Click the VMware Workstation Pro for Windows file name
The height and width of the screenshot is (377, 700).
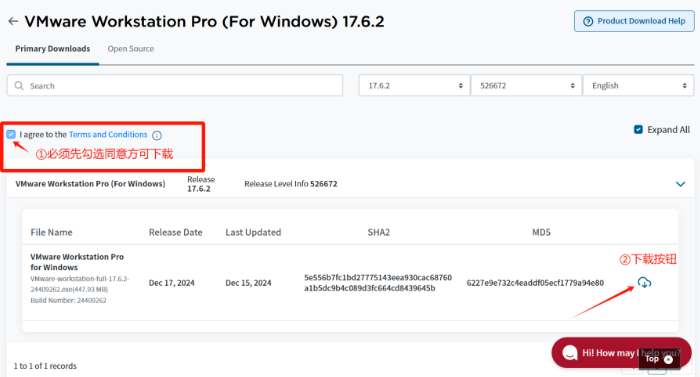click(77, 262)
